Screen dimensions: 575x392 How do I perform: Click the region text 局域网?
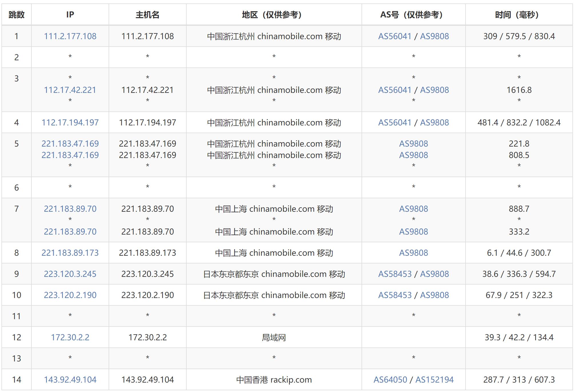274,337
